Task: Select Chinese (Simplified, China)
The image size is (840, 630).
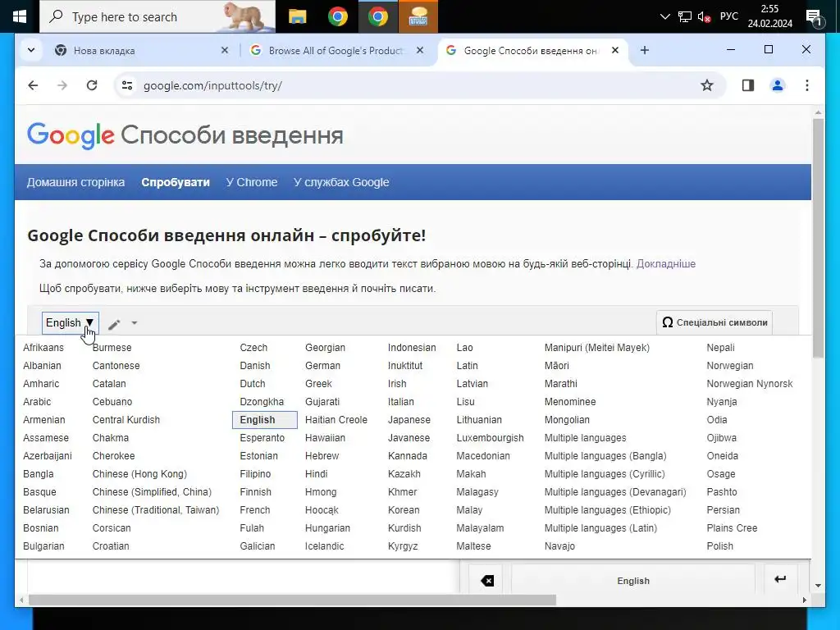Action: point(152,492)
